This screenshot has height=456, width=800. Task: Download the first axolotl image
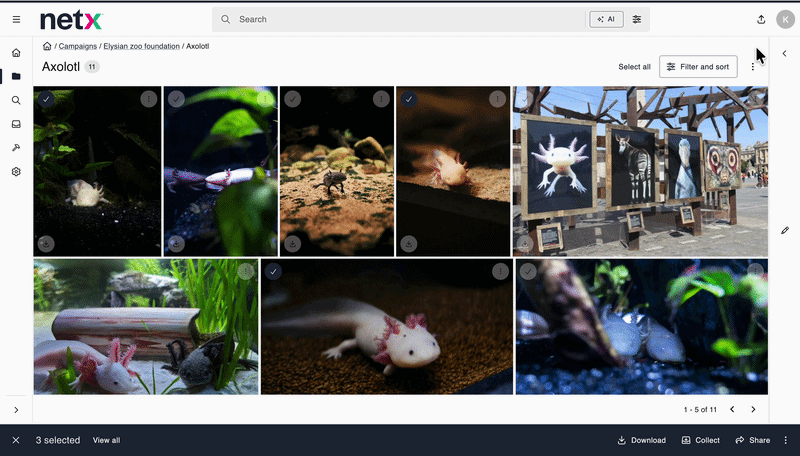coord(46,244)
